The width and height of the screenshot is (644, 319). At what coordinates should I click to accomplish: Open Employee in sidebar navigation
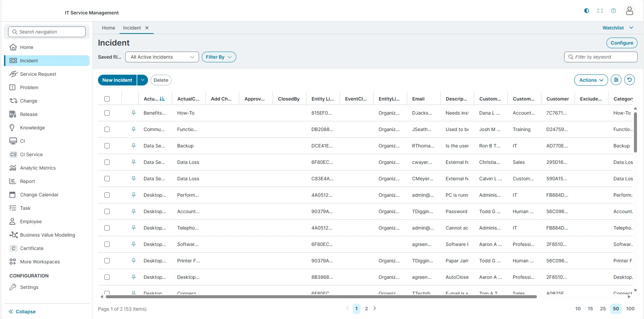pyautogui.click(x=47, y=221)
